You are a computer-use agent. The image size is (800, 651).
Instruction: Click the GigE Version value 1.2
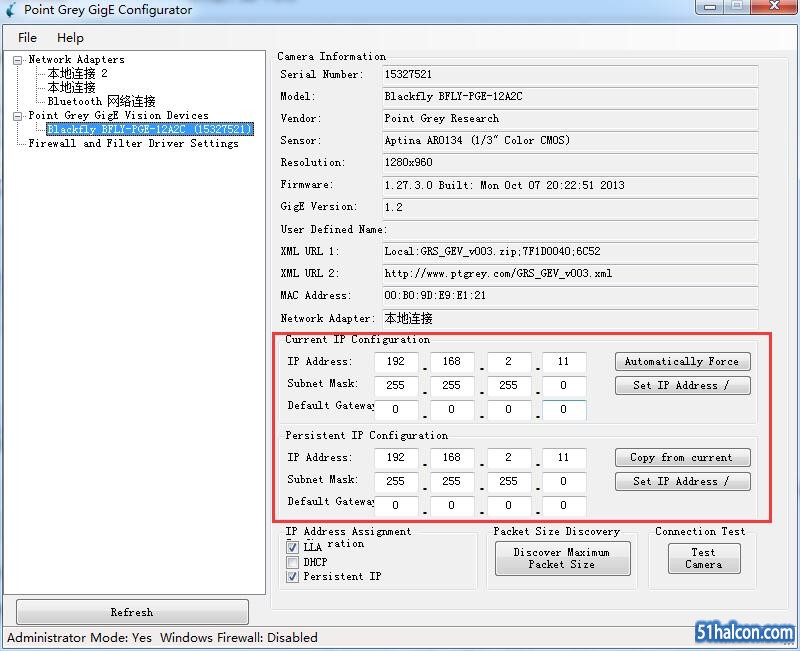570,207
